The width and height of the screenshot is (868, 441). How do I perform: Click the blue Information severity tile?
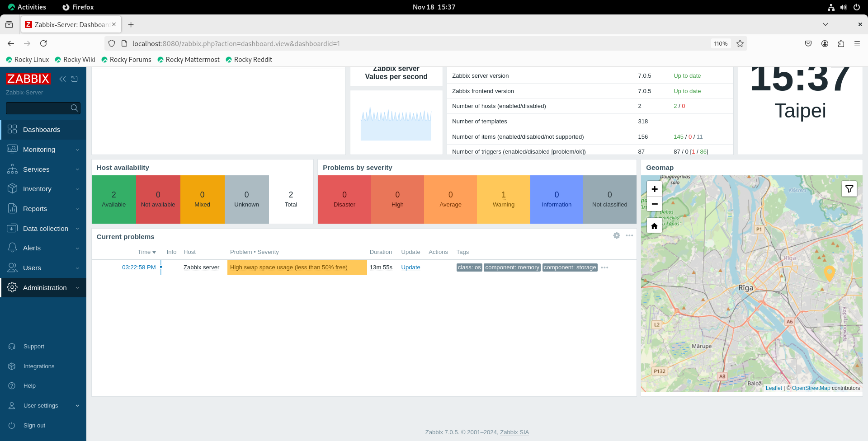[557, 199]
